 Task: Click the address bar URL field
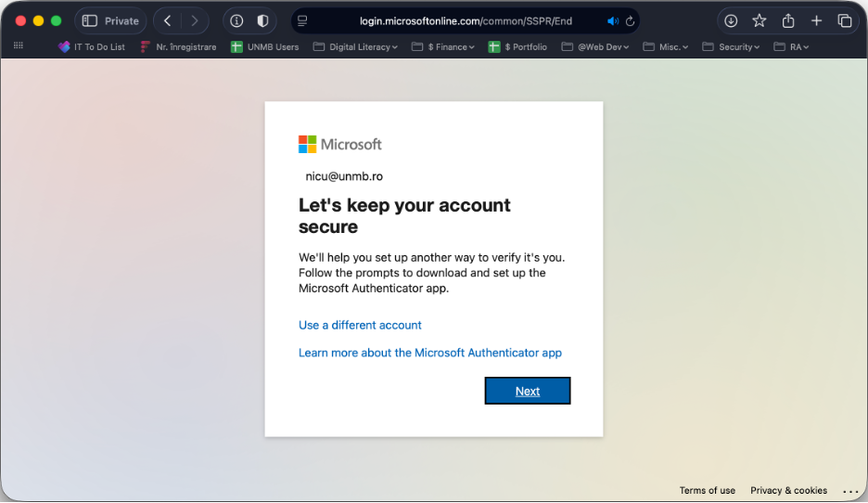pos(464,20)
